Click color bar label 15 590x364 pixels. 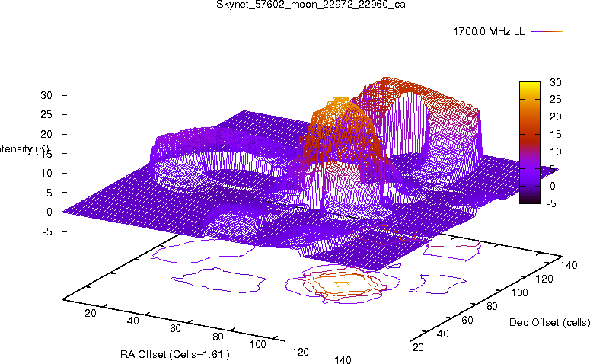(556, 134)
